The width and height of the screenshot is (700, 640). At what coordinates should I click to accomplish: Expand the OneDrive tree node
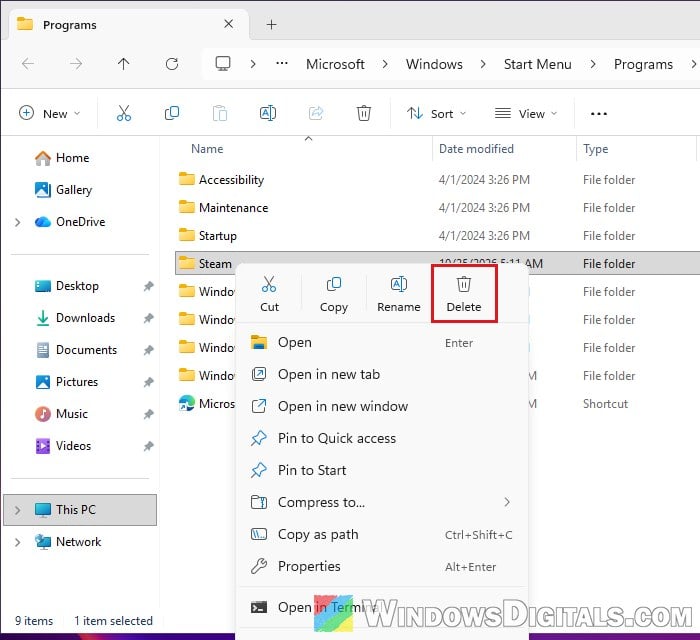pyautogui.click(x=17, y=222)
